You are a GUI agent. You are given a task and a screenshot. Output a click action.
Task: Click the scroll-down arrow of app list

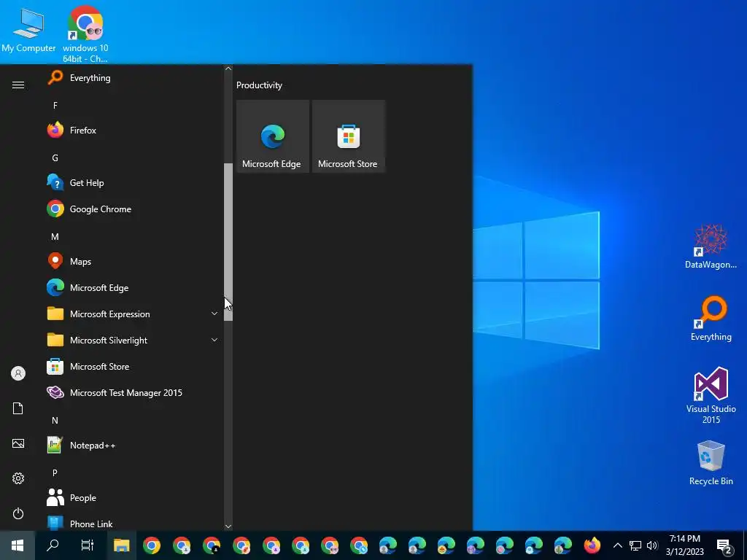pos(228,526)
